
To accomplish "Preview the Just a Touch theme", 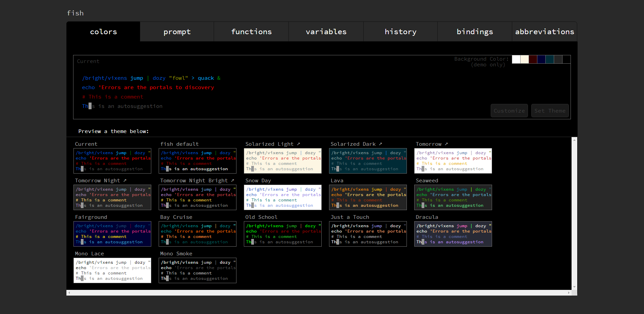I will (368, 234).
